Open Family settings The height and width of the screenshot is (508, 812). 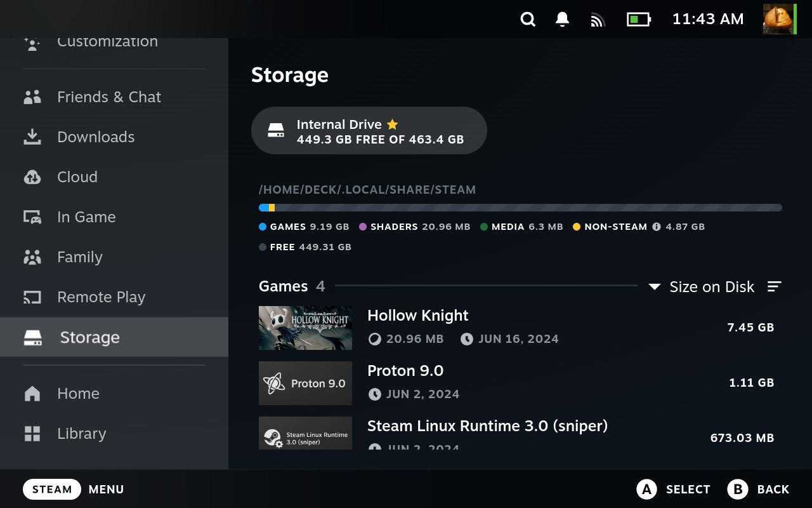pyautogui.click(x=114, y=257)
